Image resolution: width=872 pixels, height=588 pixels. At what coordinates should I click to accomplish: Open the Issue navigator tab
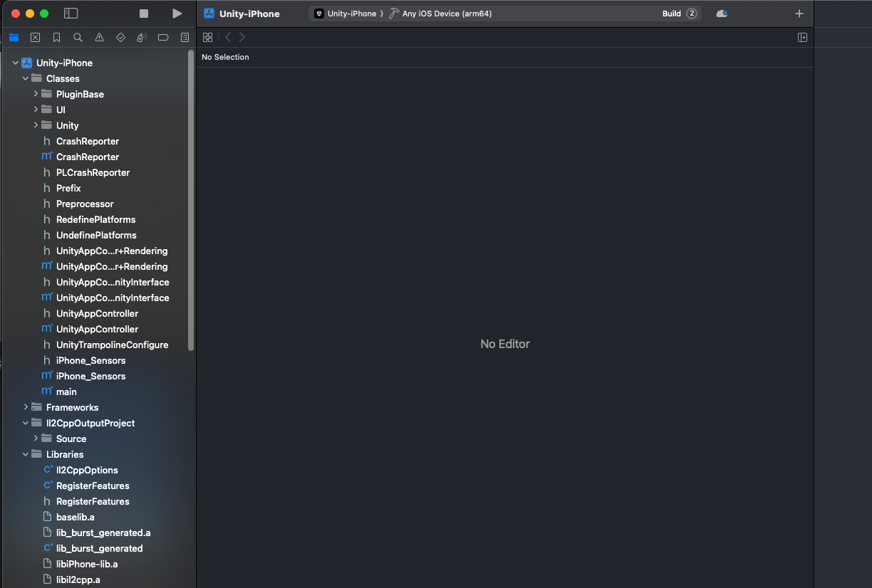click(x=99, y=38)
